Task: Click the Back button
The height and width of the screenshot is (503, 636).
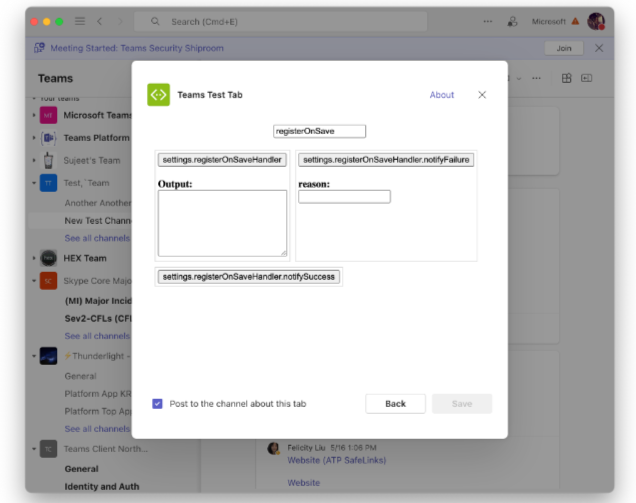Action: pos(395,404)
